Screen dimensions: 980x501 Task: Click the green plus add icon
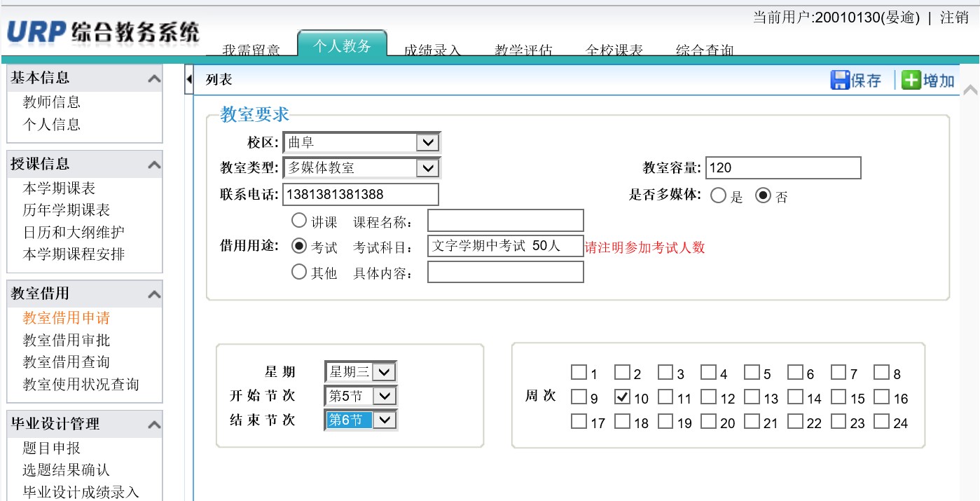coord(911,80)
